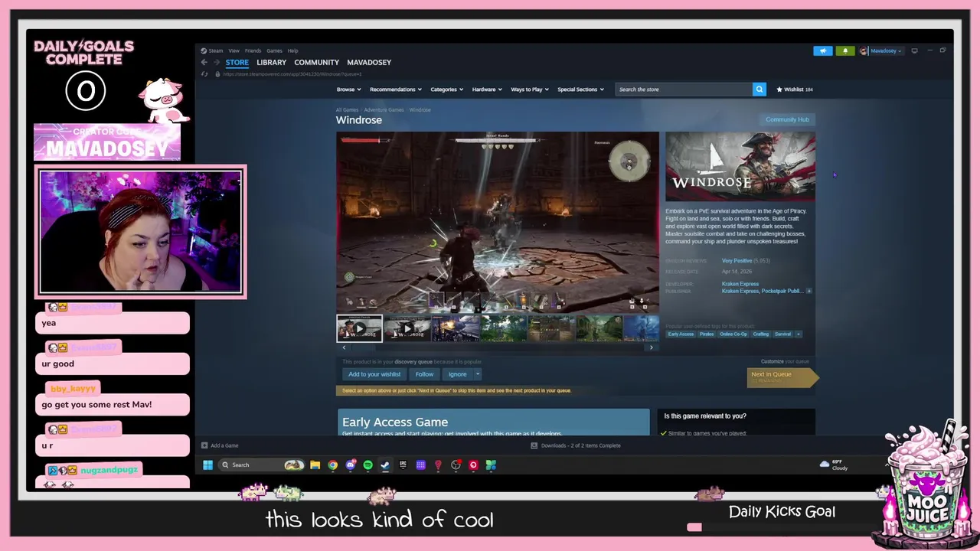980x551 pixels.
Task: Open the green clover app in the taskbar
Action: coord(491,465)
